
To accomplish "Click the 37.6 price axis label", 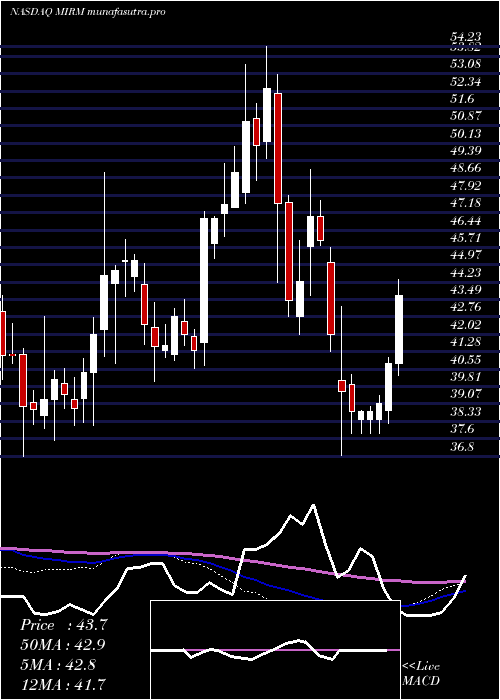I will click(x=462, y=429).
